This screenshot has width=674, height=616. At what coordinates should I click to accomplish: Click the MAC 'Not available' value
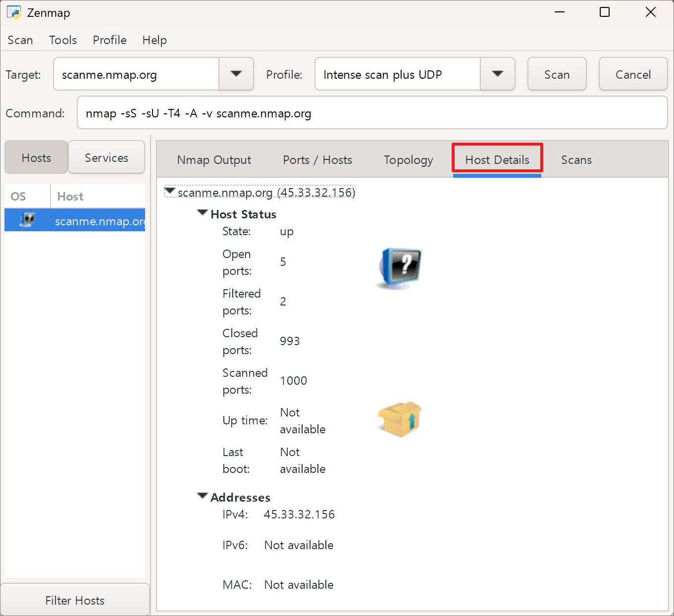(x=299, y=585)
